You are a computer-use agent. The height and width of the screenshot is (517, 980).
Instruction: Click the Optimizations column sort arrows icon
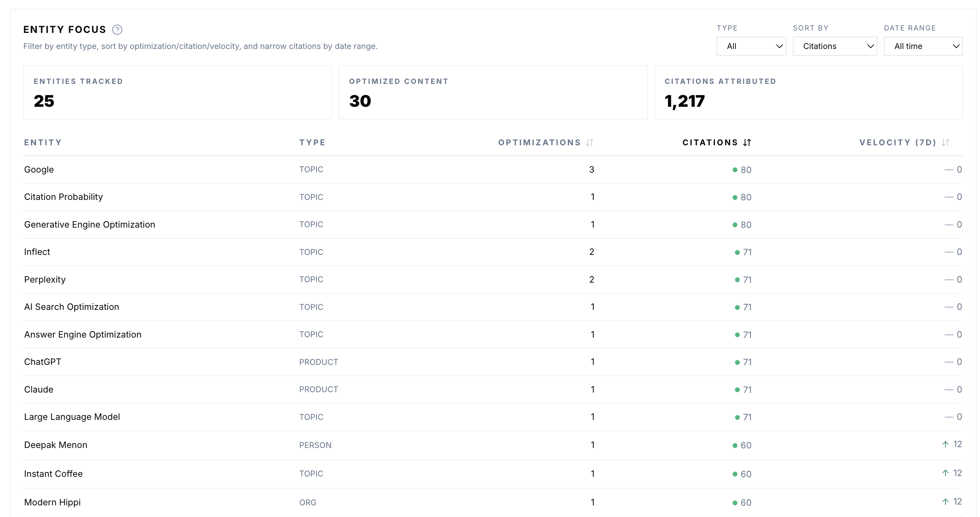(x=590, y=142)
